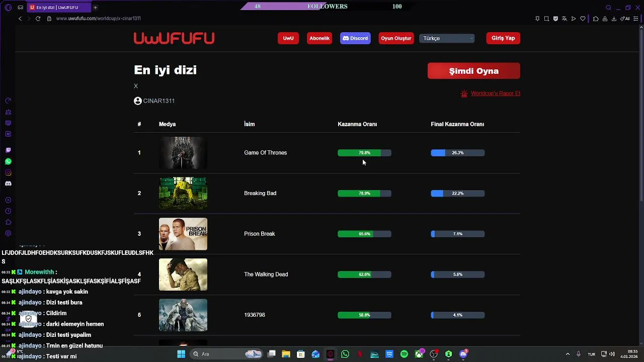Screen dimensions: 644x362
Task: Open Instagram in browser sidebar
Action: click(8, 172)
